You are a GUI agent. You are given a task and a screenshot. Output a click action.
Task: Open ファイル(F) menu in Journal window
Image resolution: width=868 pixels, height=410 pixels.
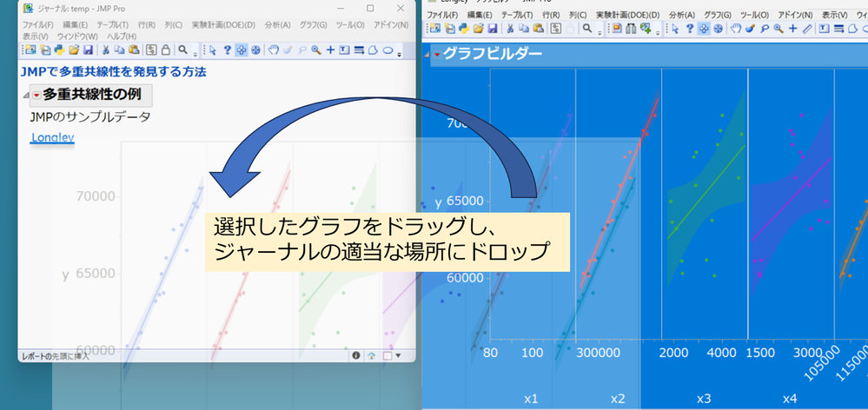pyautogui.click(x=37, y=25)
